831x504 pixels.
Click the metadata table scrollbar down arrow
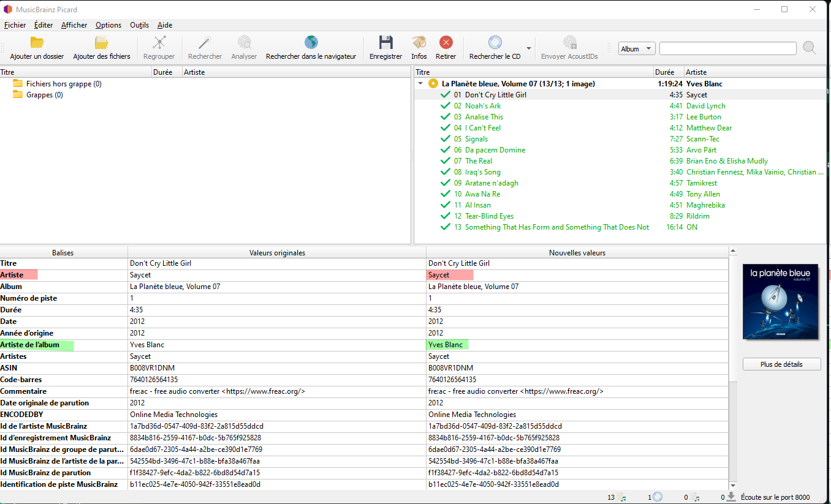[733, 485]
